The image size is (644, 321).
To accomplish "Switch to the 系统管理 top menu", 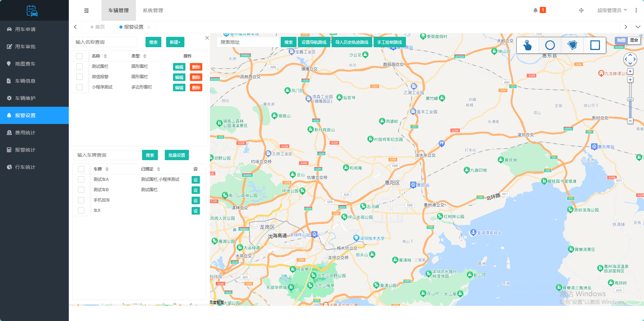I will tap(153, 10).
